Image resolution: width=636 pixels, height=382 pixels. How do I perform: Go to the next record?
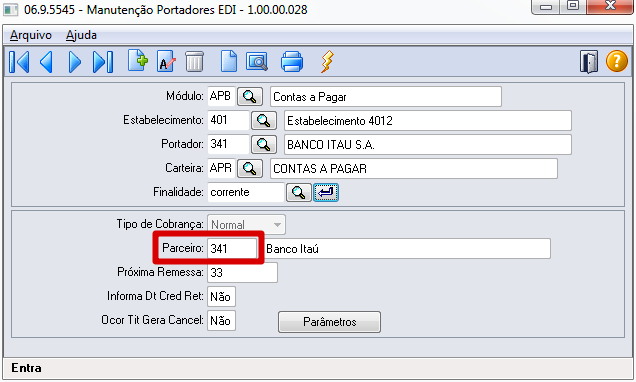75,62
